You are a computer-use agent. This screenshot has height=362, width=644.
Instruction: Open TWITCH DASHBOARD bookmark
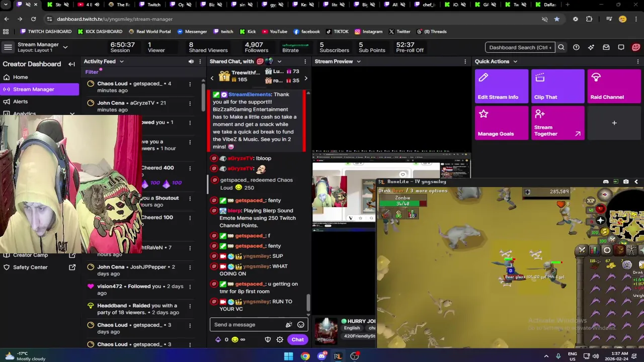(x=45, y=31)
